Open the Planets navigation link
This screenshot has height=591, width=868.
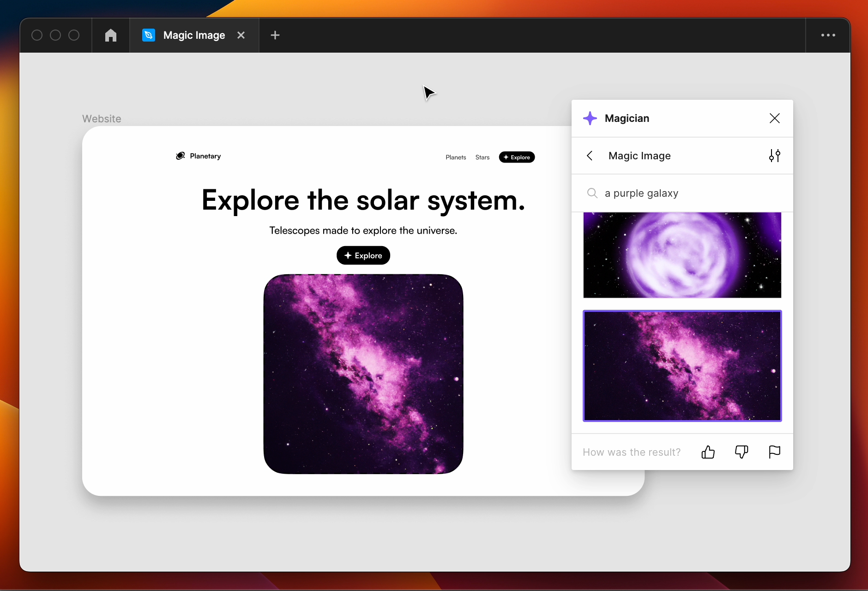[x=455, y=157]
